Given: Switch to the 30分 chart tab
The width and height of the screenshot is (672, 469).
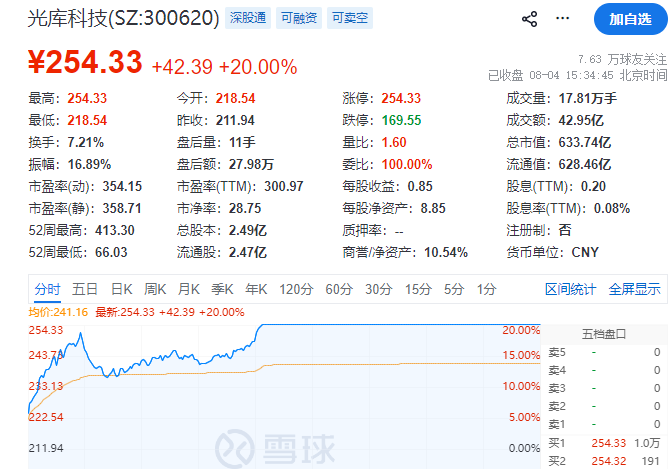Looking at the screenshot, I should click(x=378, y=289).
